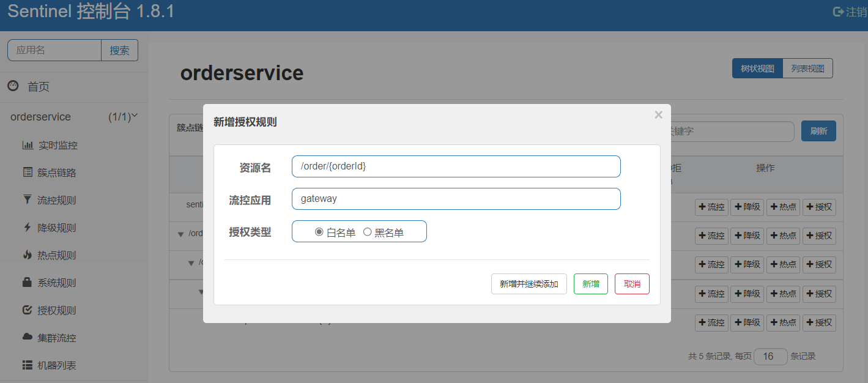
Task: Click the 簇点链路 list icon
Action: pos(28,173)
